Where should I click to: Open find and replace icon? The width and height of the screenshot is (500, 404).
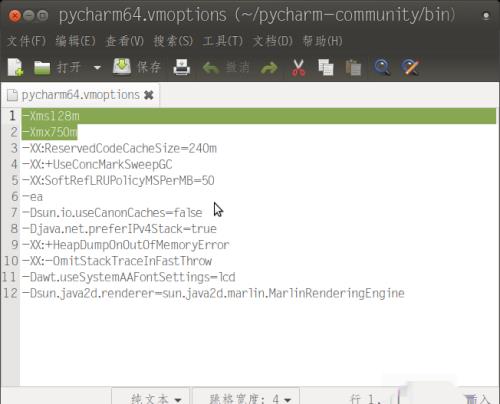pyautogui.click(x=410, y=67)
